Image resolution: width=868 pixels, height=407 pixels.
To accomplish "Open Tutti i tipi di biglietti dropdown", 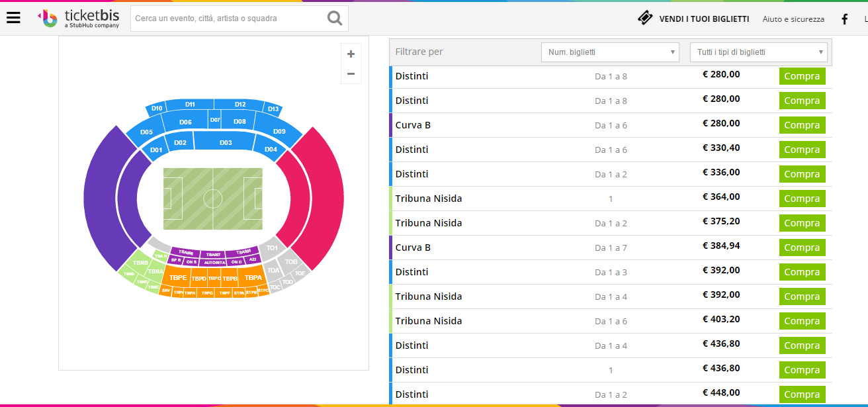I will point(758,52).
